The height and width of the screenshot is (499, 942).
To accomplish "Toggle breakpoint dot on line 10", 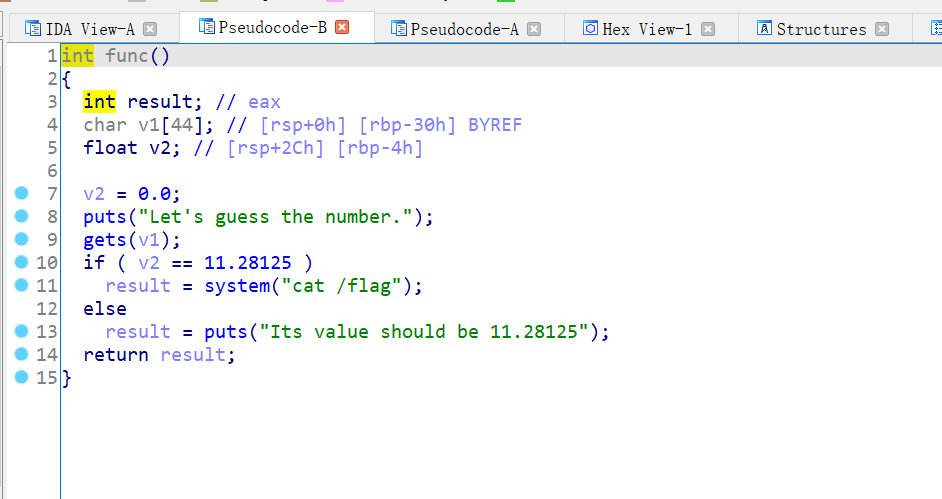I will point(21,262).
